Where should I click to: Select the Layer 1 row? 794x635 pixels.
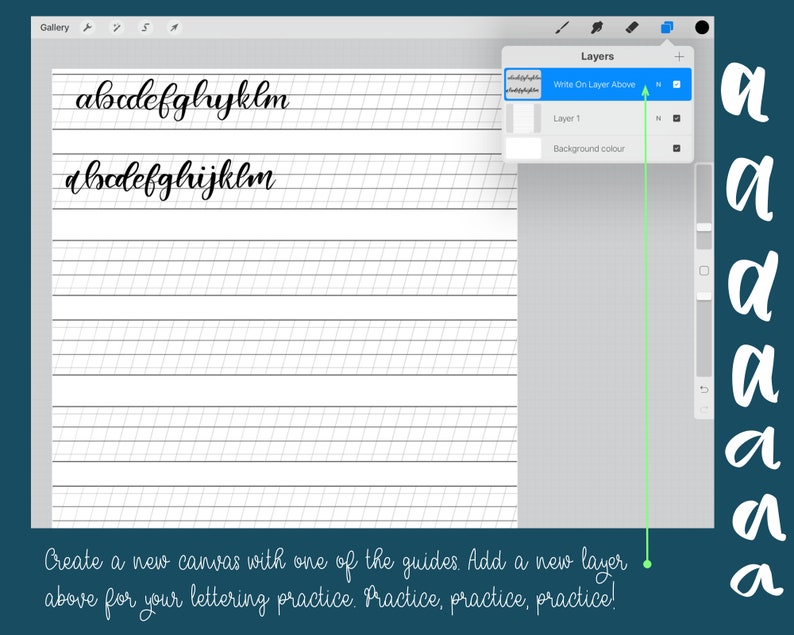598,118
